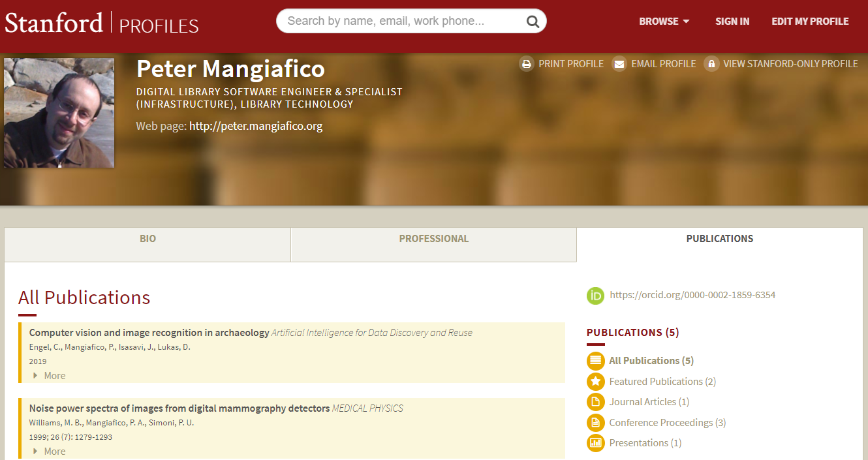Filter by All Publications (5)
This screenshot has height=460, width=868.
point(651,361)
